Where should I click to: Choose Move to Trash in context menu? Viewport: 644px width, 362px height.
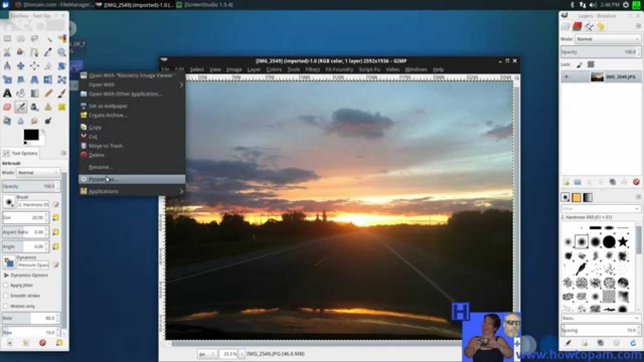coord(132,146)
